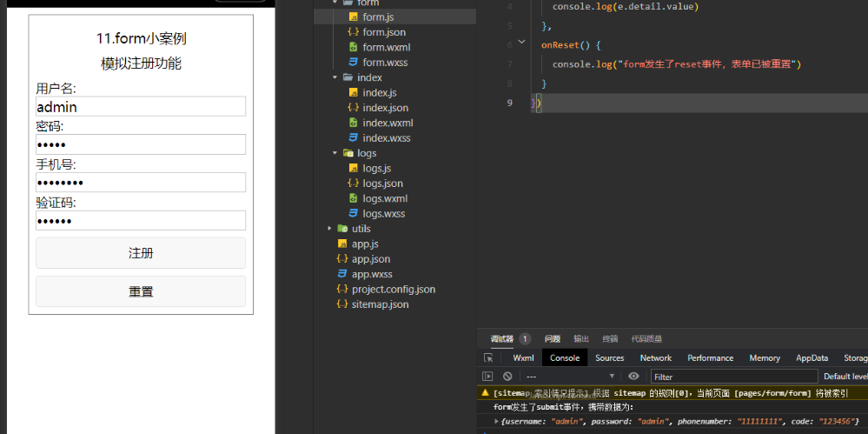Fold the onReset function in the editor

pos(521,42)
